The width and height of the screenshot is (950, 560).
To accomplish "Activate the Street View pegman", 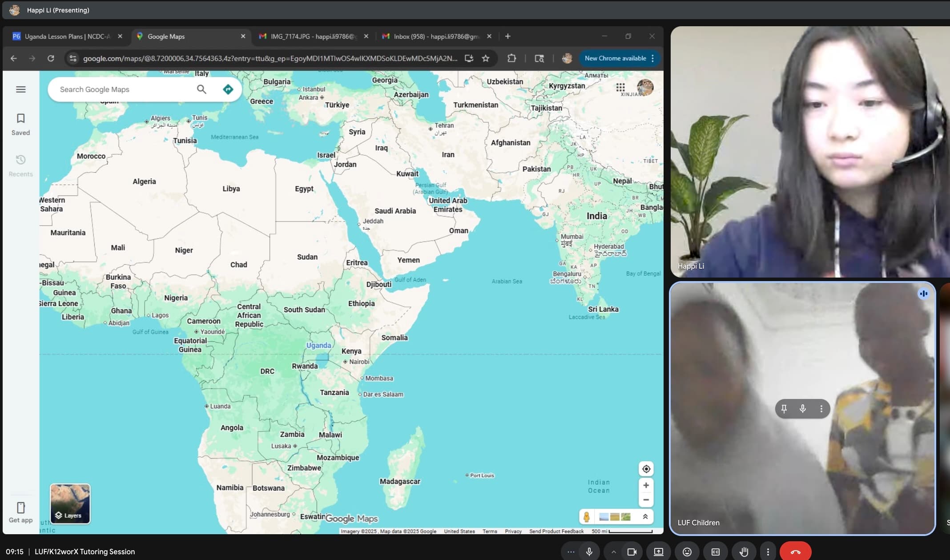I will click(x=587, y=517).
